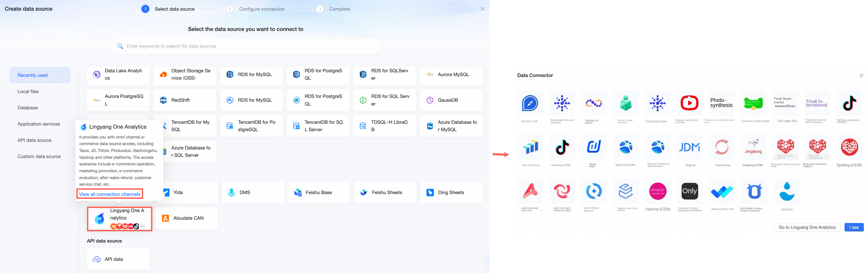This screenshot has width=868, height=274.
Task: Choose the TikTok e-commerce compass icon
Action: click(849, 103)
